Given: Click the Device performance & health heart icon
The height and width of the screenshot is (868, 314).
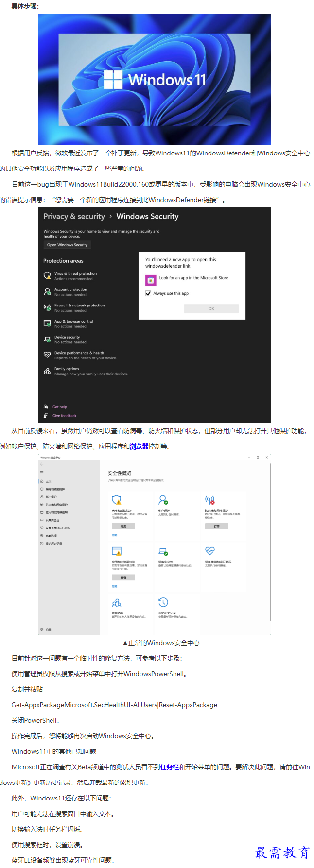Looking at the screenshot, I should 47,355.
